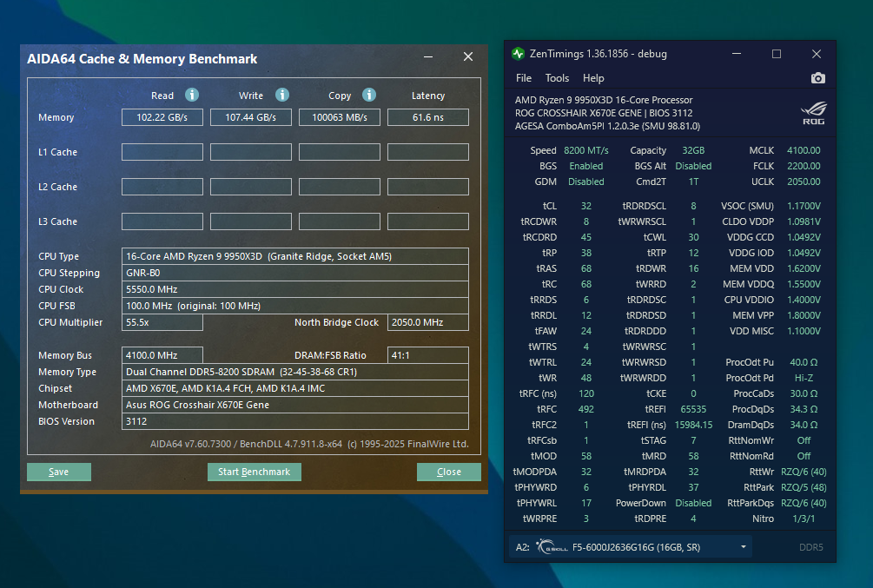Open the File menu in ZenTimings

[x=524, y=78]
